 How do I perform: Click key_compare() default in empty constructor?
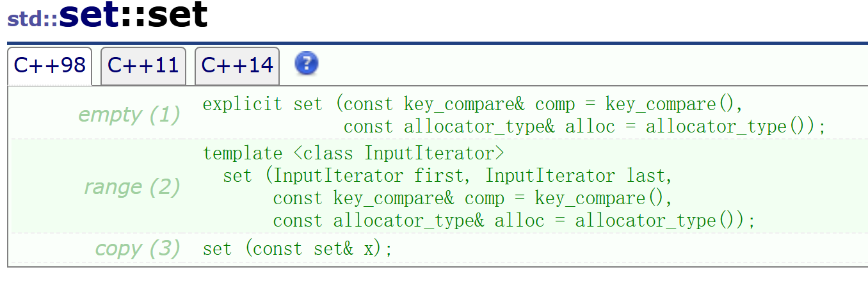pyautogui.click(x=670, y=104)
